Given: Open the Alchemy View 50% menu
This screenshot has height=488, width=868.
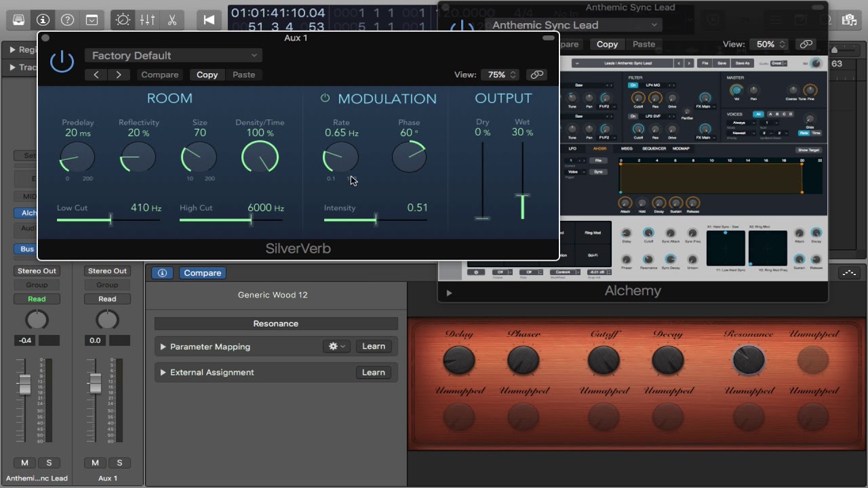Looking at the screenshot, I should [768, 44].
